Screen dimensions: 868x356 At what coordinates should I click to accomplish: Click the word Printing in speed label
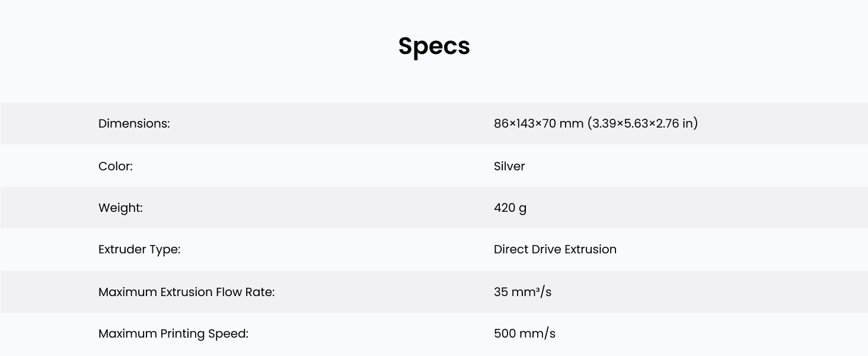click(x=183, y=333)
